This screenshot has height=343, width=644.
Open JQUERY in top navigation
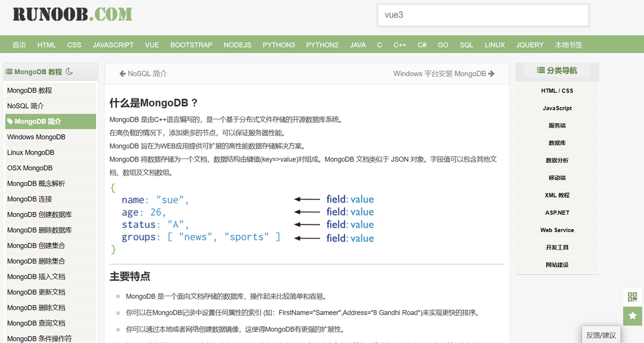pyautogui.click(x=530, y=45)
